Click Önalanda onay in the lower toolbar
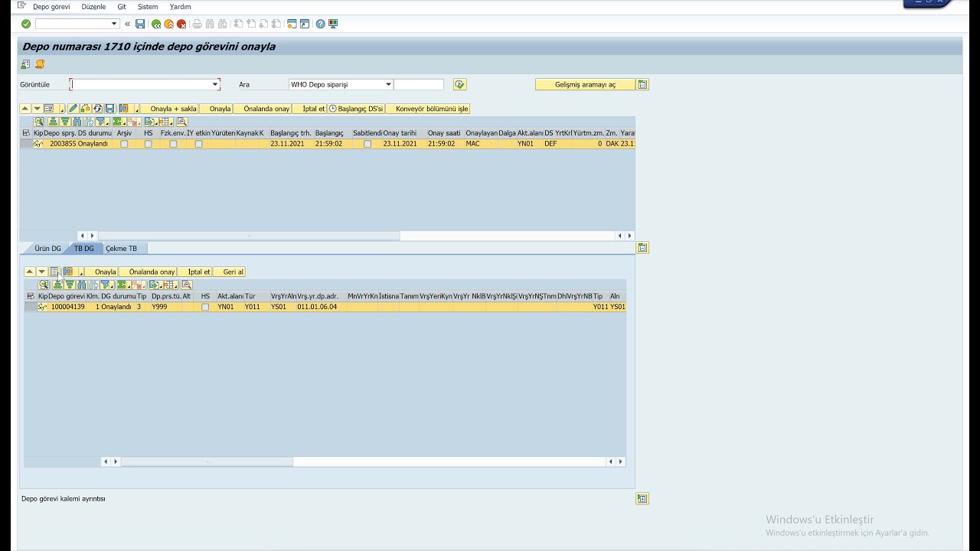The image size is (980, 551). tap(148, 272)
